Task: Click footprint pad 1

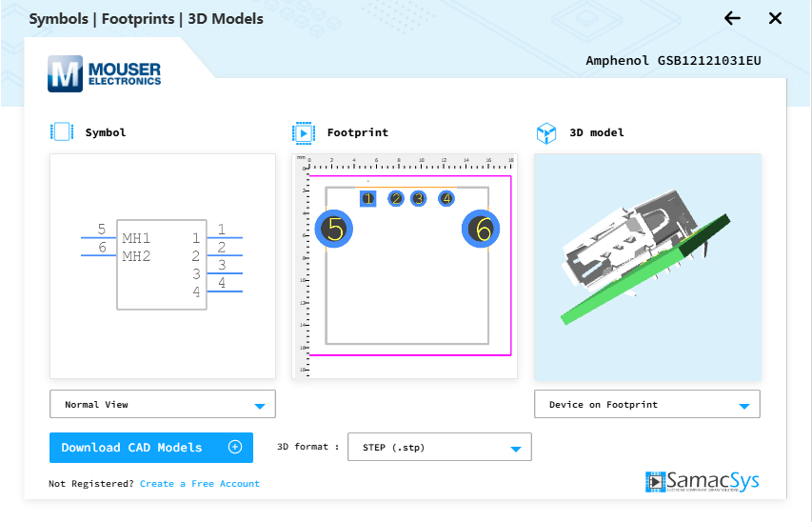Action: 368,198
